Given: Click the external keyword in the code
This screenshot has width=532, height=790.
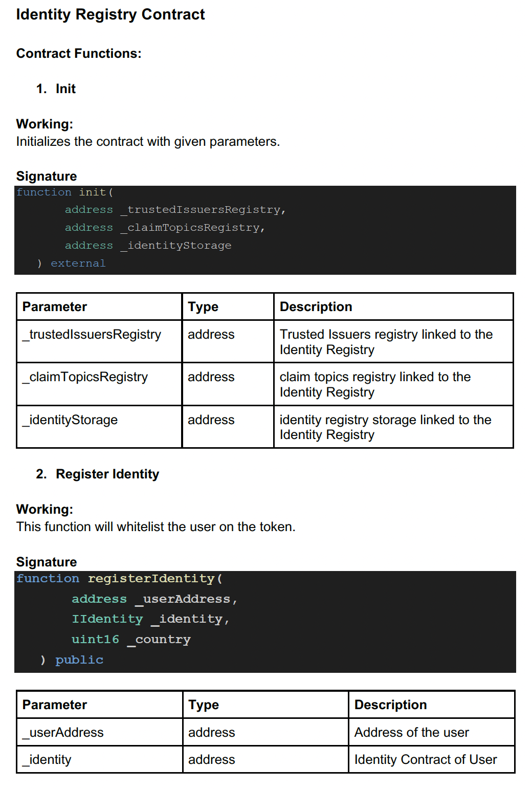Looking at the screenshot, I should [x=78, y=264].
